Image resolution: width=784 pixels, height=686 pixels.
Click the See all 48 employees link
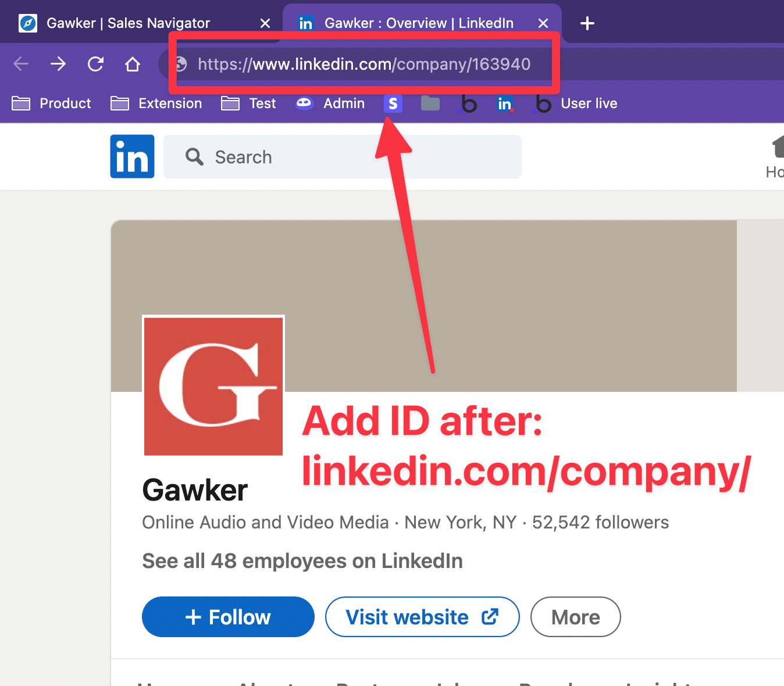(x=302, y=560)
